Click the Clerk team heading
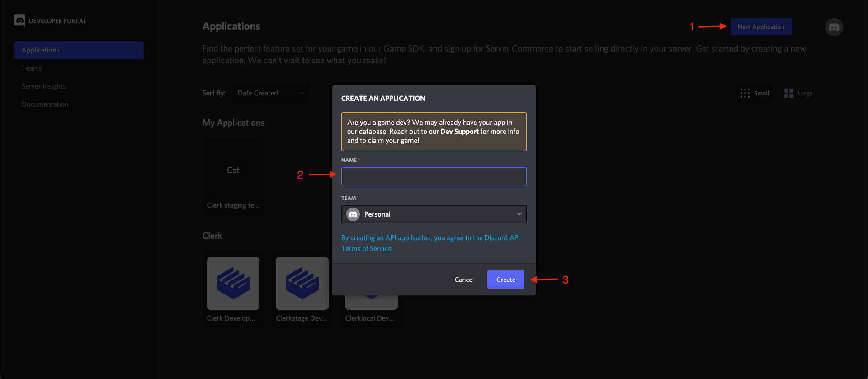The image size is (868, 379). click(x=212, y=236)
